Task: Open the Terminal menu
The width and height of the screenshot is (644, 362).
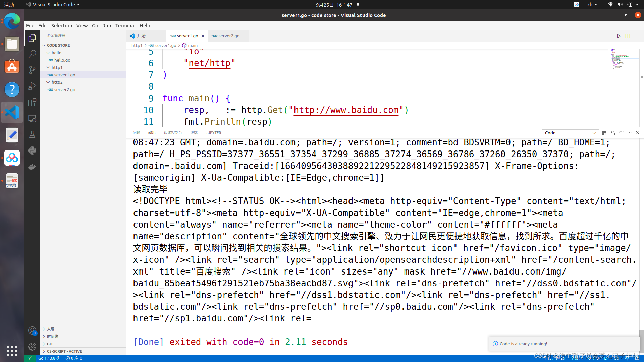Action: point(125,25)
